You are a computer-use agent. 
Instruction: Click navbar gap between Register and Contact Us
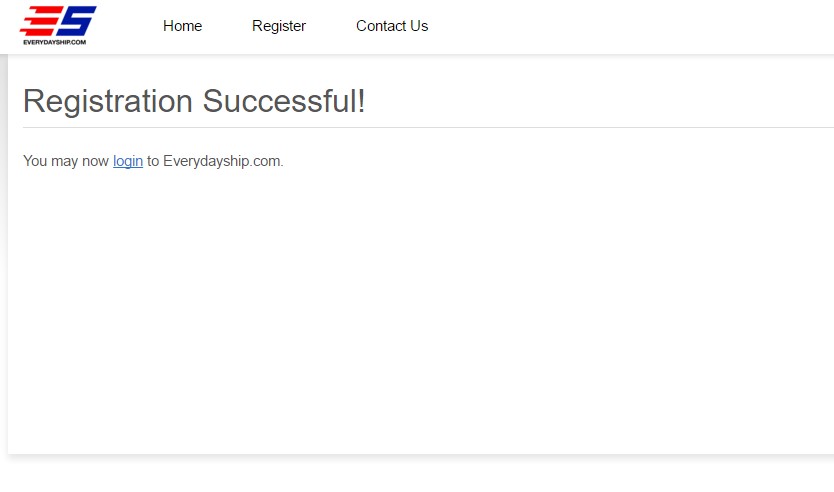[331, 26]
